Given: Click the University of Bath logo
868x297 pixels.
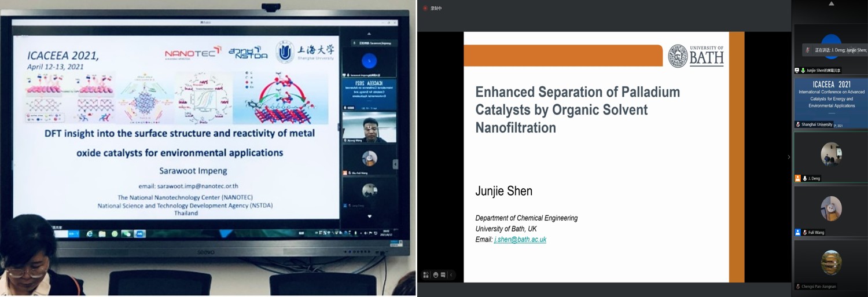Looking at the screenshot, I should pyautogui.click(x=696, y=56).
